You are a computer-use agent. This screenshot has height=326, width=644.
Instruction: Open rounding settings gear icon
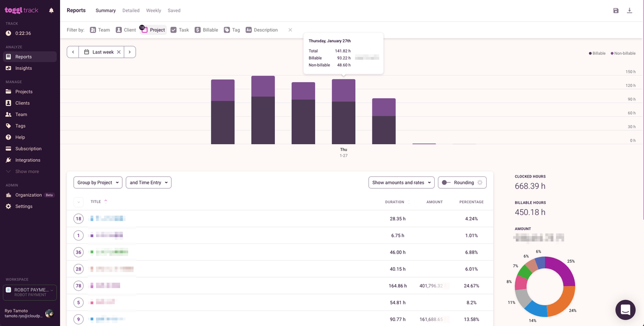[480, 182]
